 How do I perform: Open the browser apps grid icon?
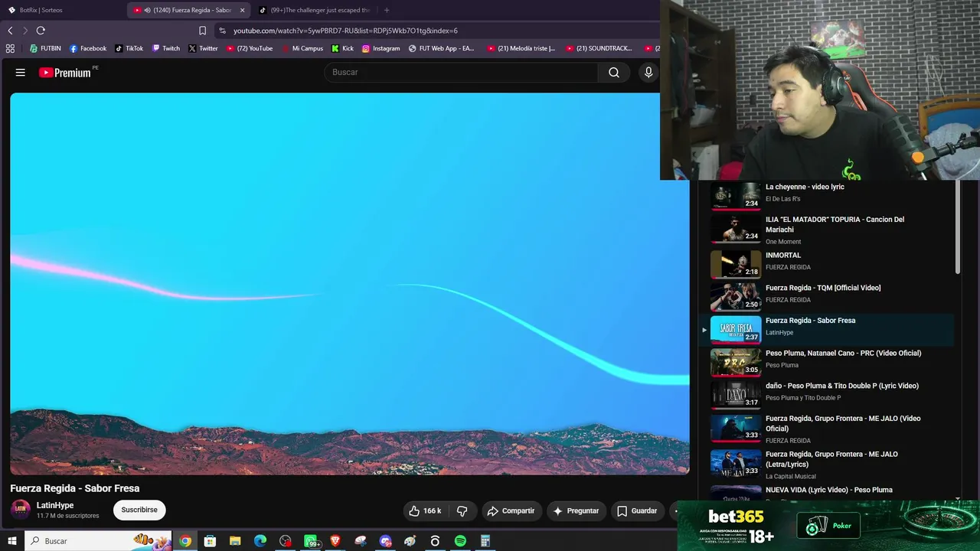pyautogui.click(x=10, y=48)
